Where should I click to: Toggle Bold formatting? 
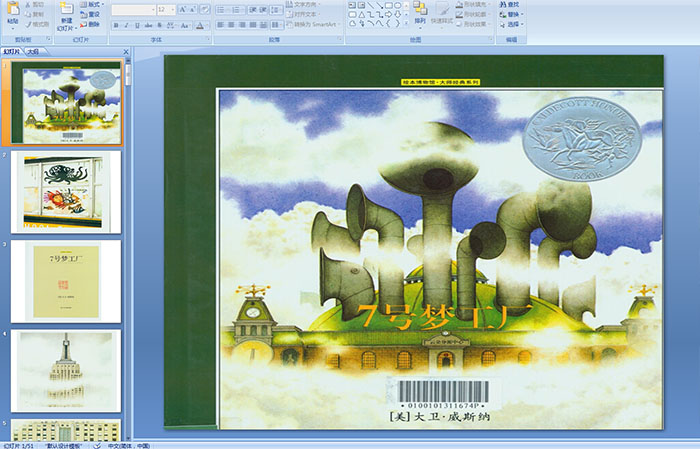point(116,25)
